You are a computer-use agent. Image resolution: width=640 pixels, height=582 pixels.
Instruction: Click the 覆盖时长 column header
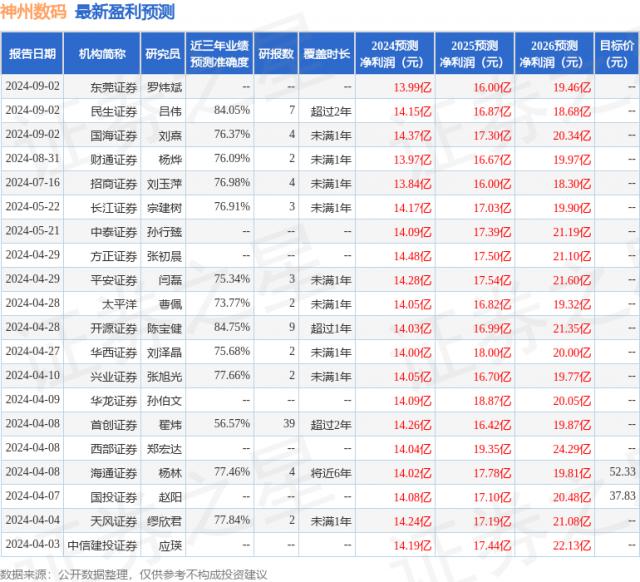(x=329, y=53)
